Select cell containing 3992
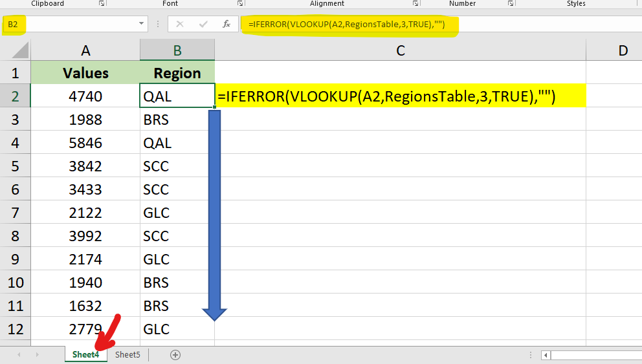Viewport: 642px width, 364px height. (x=85, y=236)
